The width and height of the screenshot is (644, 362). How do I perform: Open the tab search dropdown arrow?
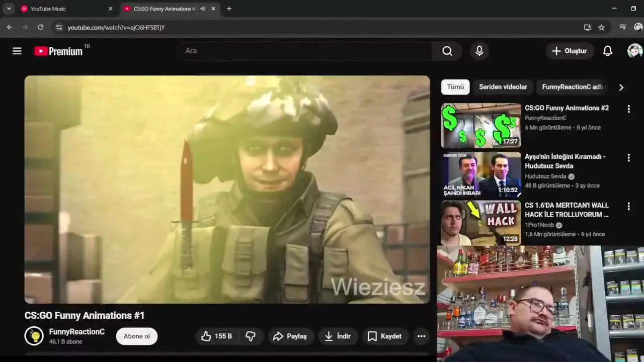9,9
